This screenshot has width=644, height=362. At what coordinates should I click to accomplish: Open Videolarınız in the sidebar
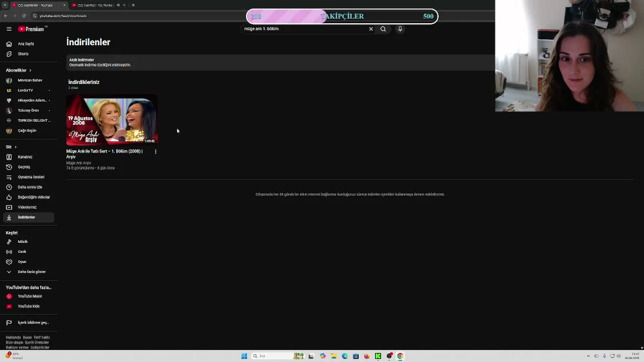click(29, 207)
